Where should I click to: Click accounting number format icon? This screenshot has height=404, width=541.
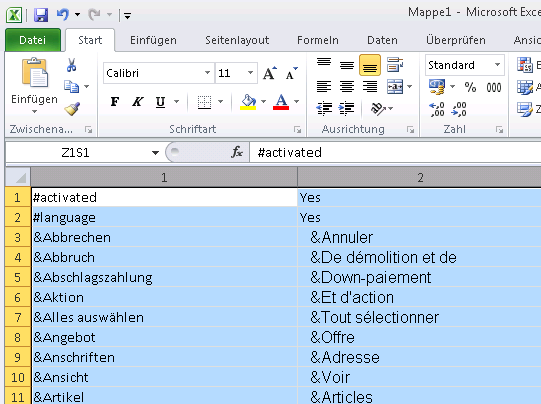coord(437,87)
